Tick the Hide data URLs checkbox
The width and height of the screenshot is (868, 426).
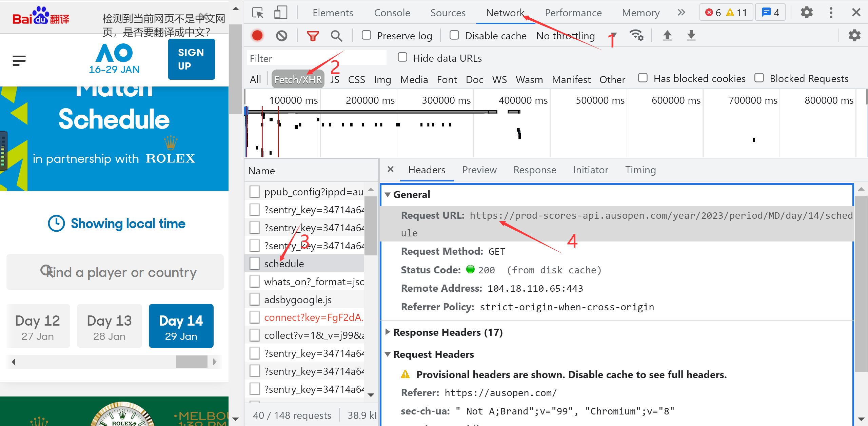click(402, 58)
